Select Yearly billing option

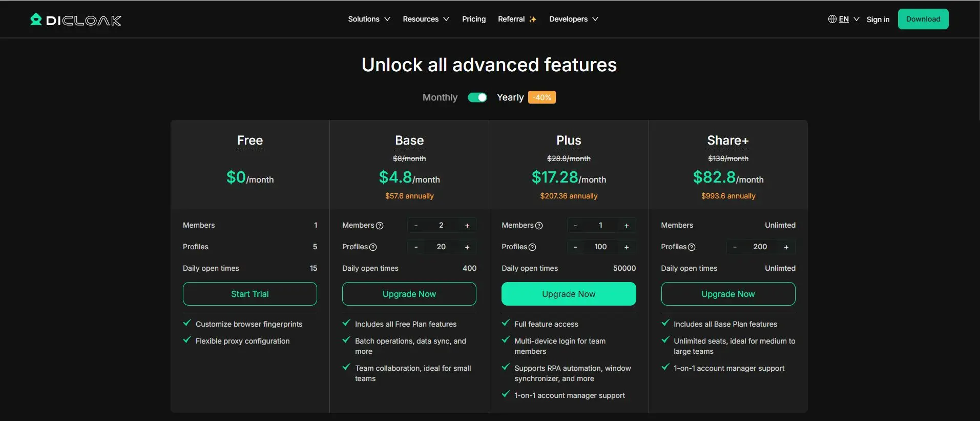510,97
